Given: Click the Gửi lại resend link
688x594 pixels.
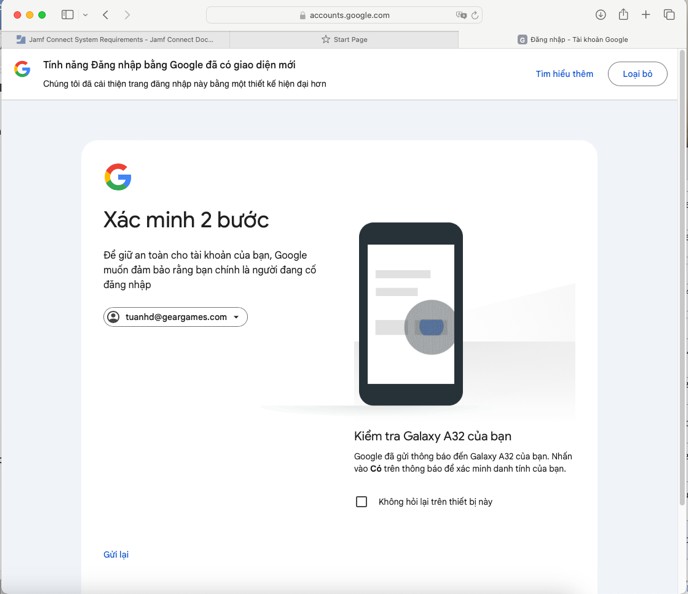Looking at the screenshot, I should tap(116, 554).
